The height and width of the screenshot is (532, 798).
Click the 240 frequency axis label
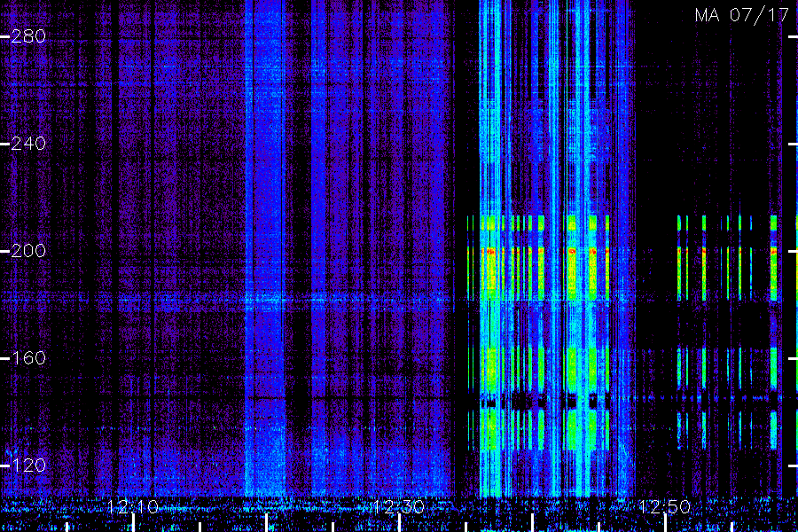click(28, 144)
